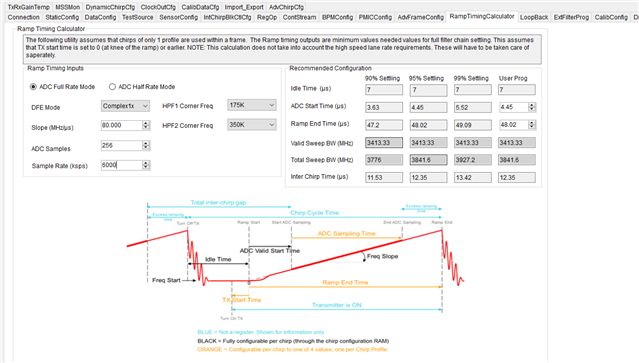Select ADC Full Rate Mode radio button
This screenshot has height=363, width=639.
(x=33, y=87)
